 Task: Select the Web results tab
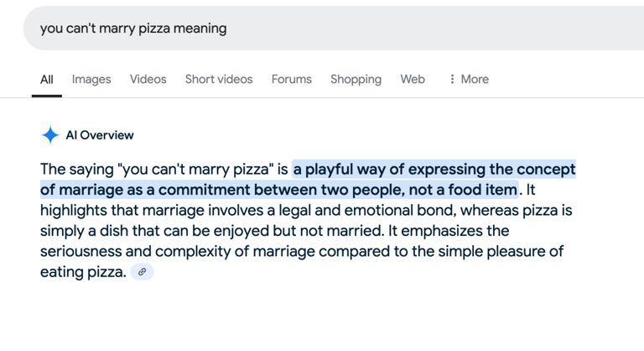tap(413, 79)
